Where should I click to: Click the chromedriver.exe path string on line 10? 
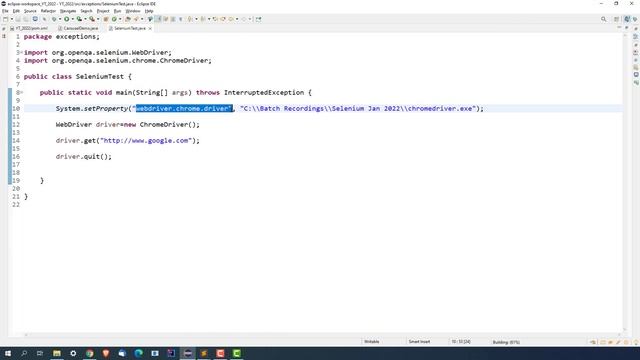click(358, 109)
